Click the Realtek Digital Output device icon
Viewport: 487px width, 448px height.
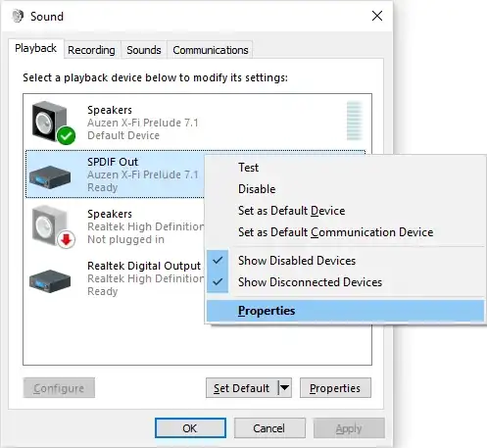(50, 280)
